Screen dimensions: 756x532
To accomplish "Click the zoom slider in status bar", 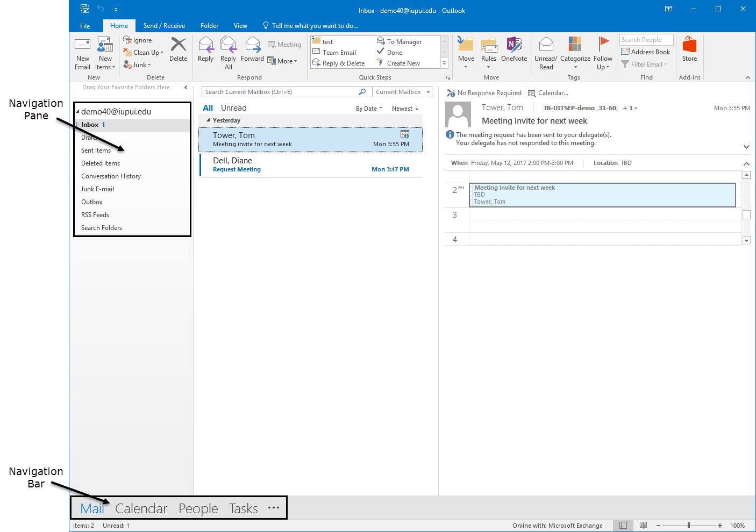I will click(689, 526).
